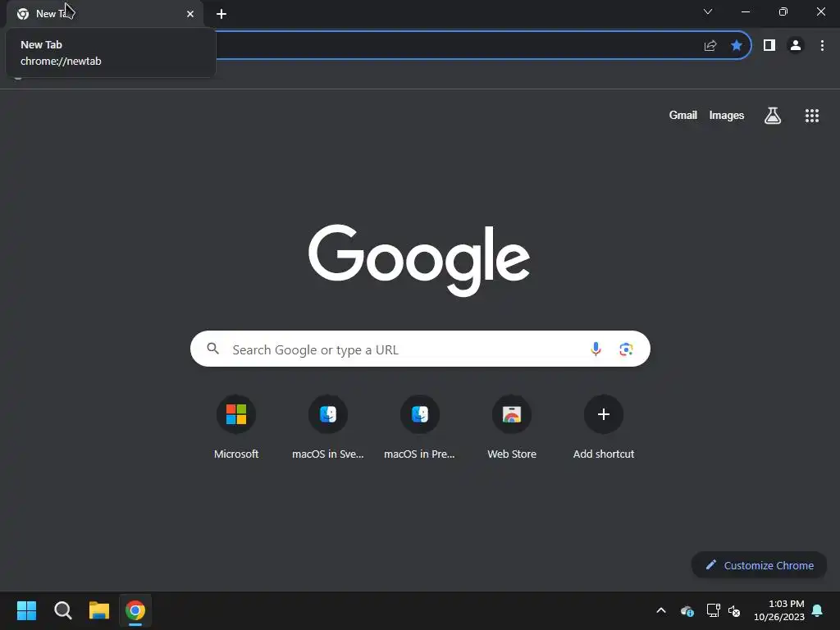
Task: Open the cloud sync tray icon
Action: tap(687, 610)
